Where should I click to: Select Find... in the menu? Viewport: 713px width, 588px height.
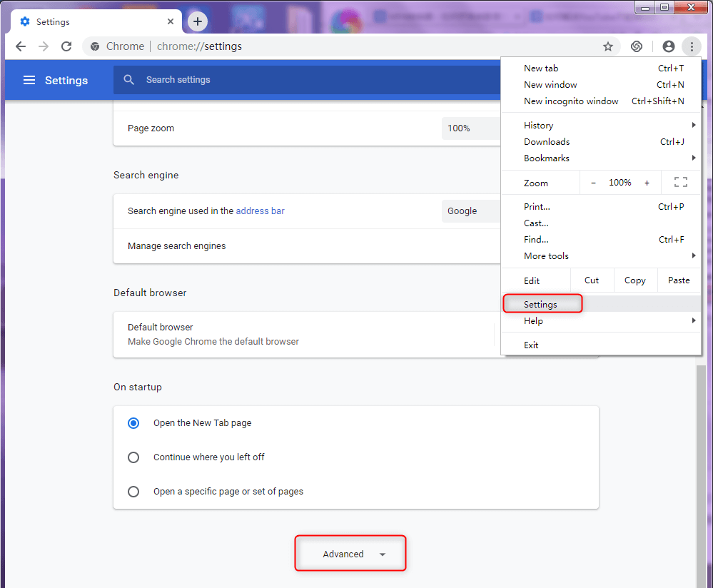click(x=601, y=239)
